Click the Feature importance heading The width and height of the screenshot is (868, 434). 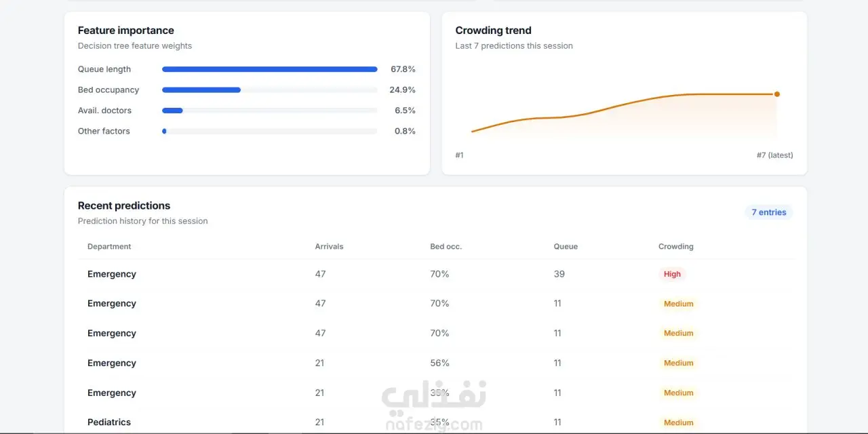coord(126,31)
